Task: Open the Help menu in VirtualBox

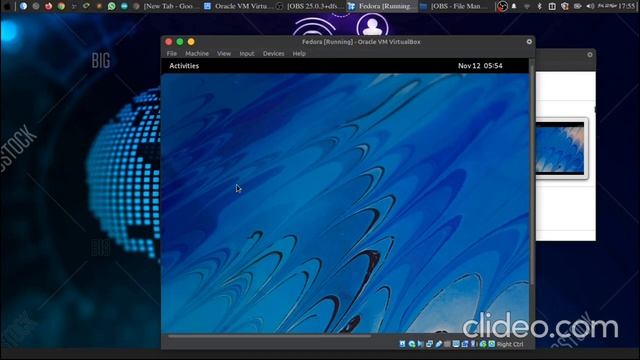Action: [x=299, y=53]
